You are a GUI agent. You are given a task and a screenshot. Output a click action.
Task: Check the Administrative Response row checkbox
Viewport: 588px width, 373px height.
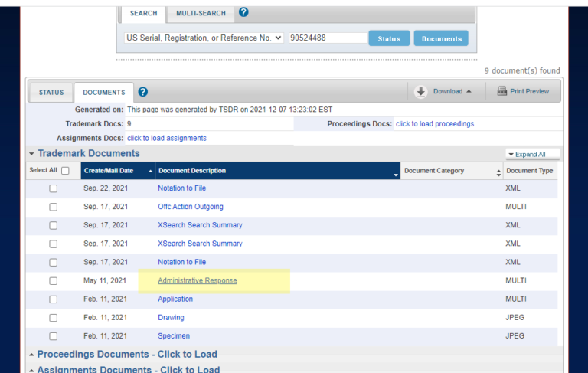[x=54, y=281]
